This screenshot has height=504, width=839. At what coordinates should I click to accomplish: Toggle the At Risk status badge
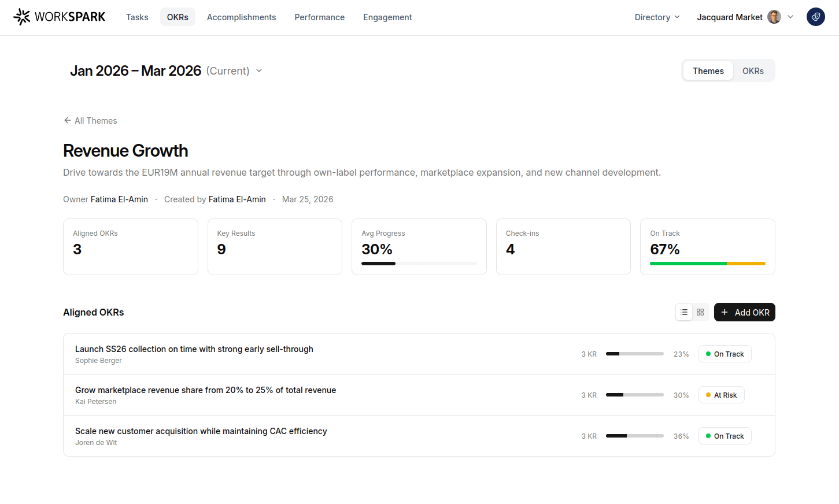[721, 395]
